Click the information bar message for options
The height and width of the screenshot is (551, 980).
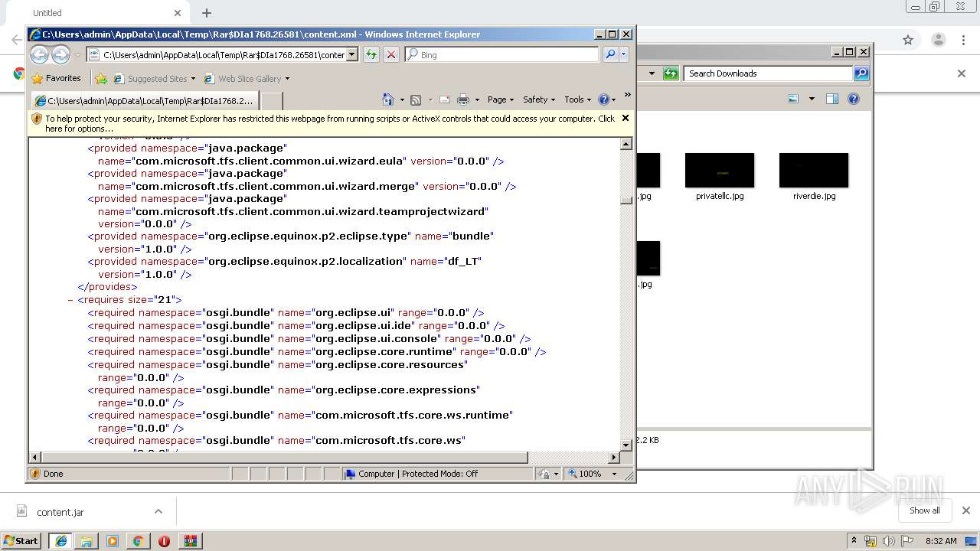pos(329,123)
